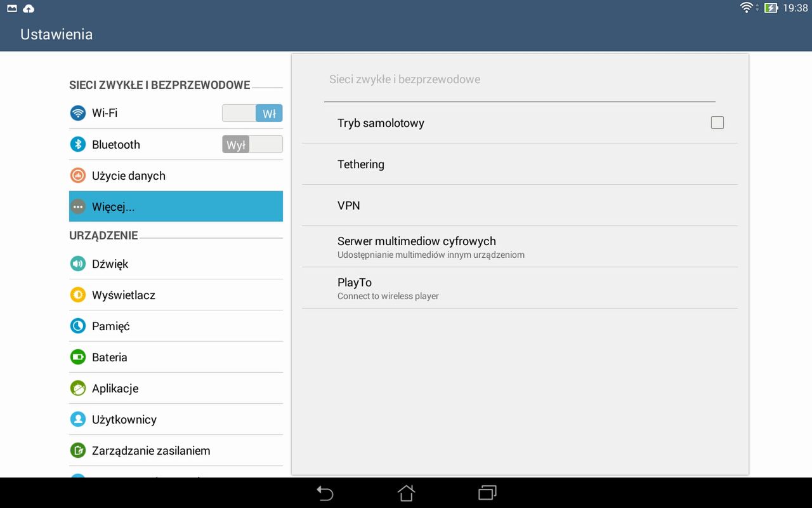Tap 'Connect to wireless player' subtitle
This screenshot has width=812, height=508.
click(x=388, y=296)
